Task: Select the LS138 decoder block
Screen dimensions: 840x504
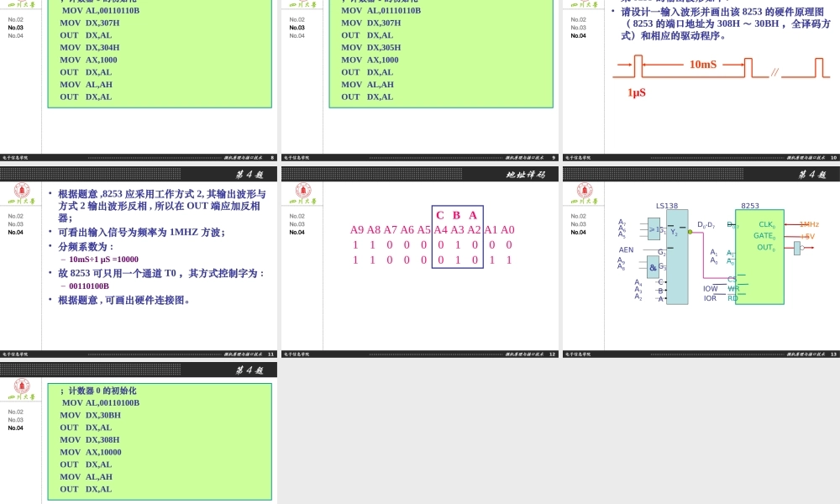Action: [x=677, y=256]
